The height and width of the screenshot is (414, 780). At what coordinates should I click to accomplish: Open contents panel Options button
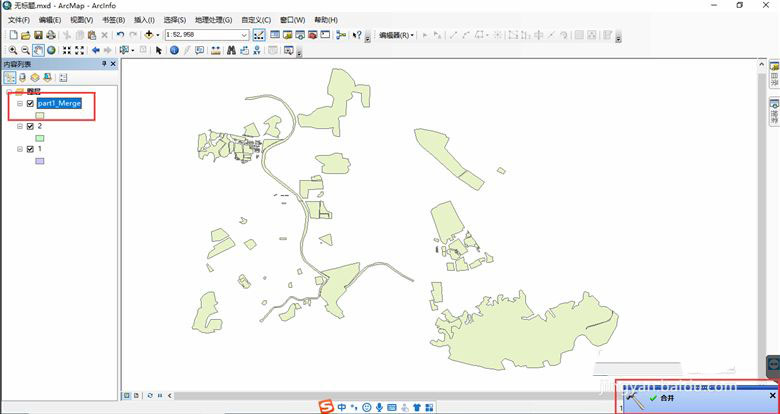(63, 78)
